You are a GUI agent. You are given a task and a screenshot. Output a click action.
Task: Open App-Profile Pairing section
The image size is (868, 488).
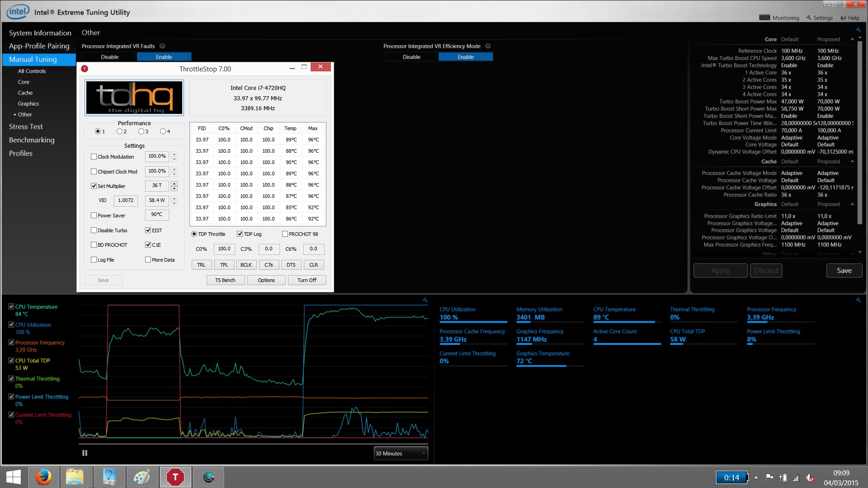point(39,46)
